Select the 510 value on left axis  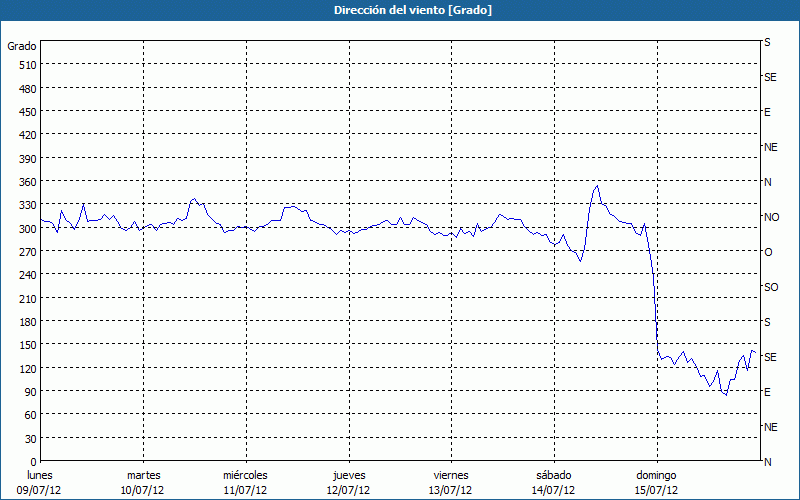27,65
